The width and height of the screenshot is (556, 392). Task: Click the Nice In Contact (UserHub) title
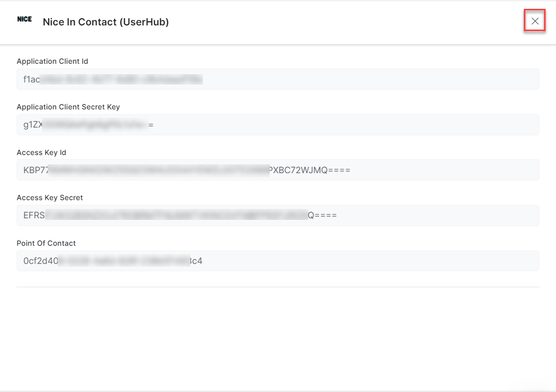pyautogui.click(x=105, y=22)
